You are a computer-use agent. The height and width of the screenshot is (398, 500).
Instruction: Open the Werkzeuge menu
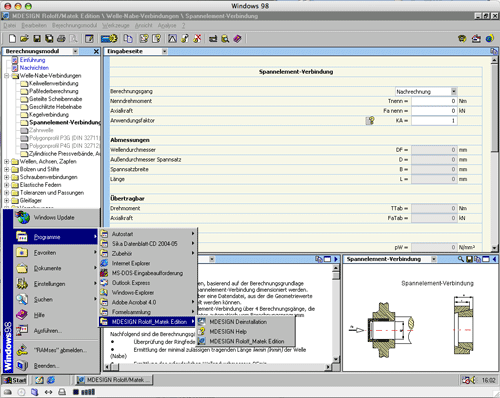click(116, 25)
